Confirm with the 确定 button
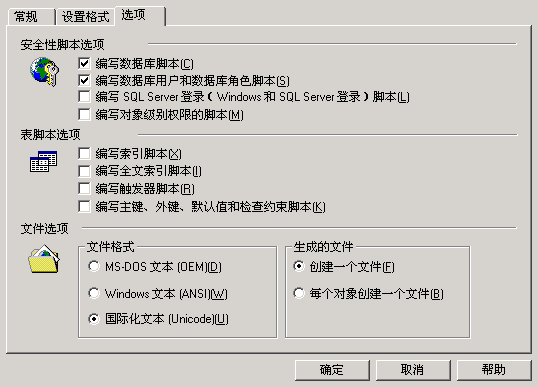The height and width of the screenshot is (387, 538). pyautogui.click(x=332, y=370)
